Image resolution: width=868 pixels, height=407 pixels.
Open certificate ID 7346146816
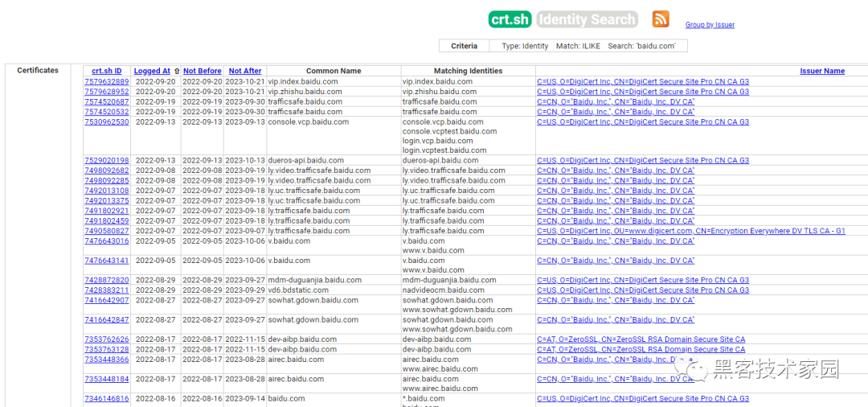tap(107, 399)
